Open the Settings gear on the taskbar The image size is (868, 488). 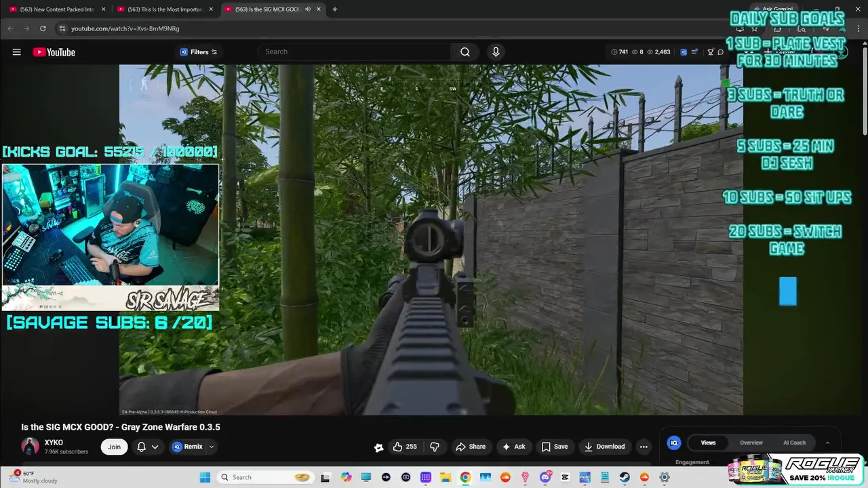665,477
